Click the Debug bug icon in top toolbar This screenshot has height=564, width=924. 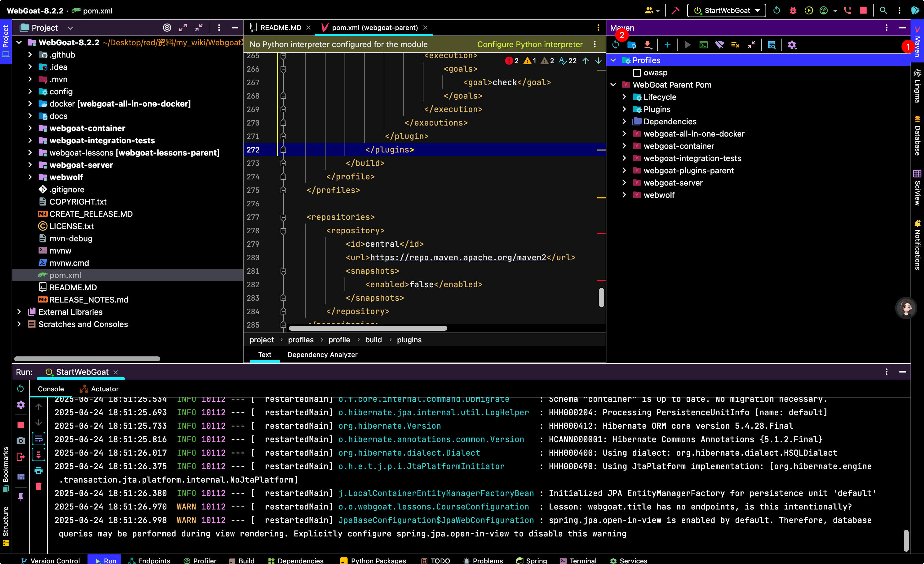tap(793, 10)
